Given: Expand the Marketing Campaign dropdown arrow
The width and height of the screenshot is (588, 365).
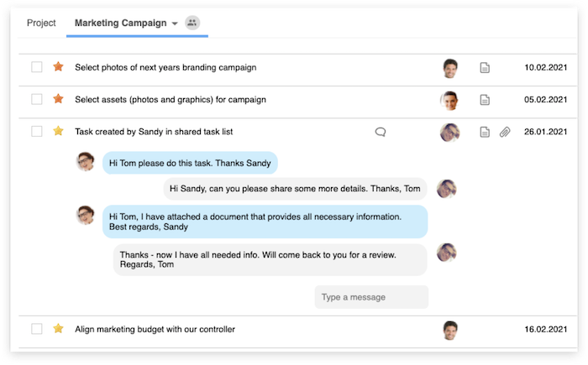Looking at the screenshot, I should click(175, 24).
